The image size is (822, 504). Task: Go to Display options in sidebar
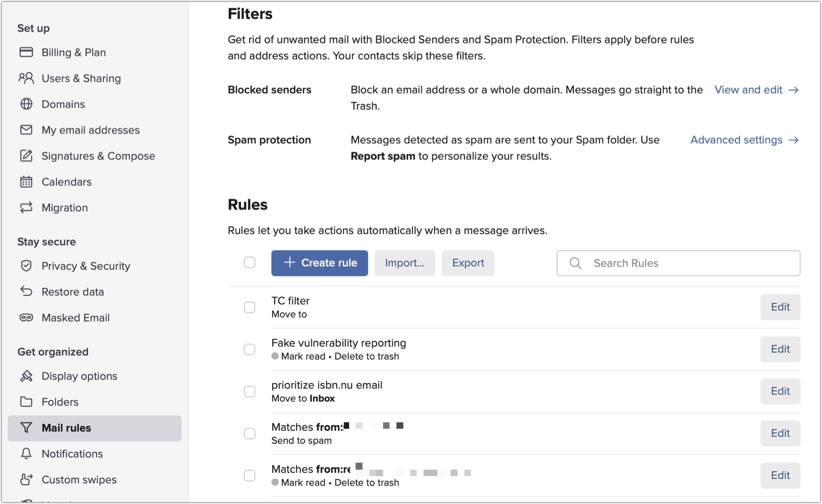pyautogui.click(x=79, y=376)
